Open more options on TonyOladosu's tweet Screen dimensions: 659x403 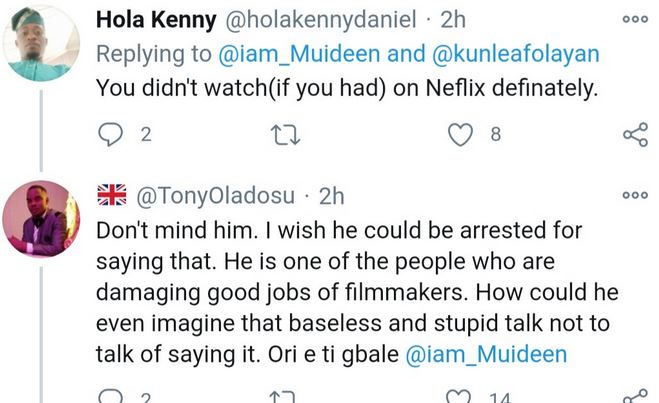coord(634,195)
